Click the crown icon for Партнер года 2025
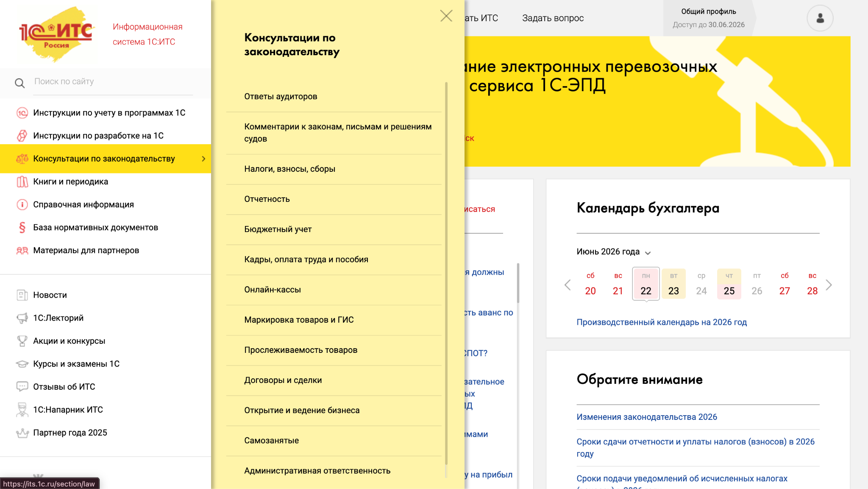 point(22,433)
